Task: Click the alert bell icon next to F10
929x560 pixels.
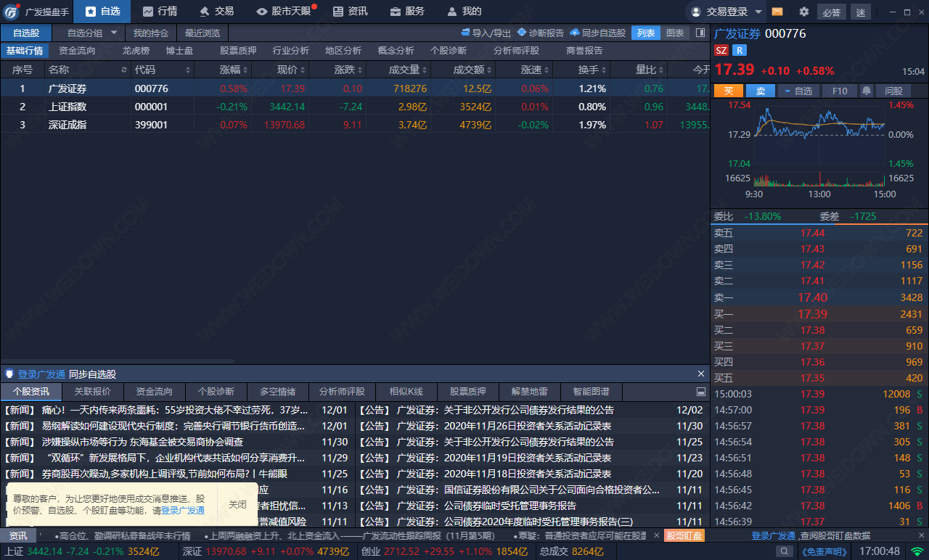Action: pos(867,91)
